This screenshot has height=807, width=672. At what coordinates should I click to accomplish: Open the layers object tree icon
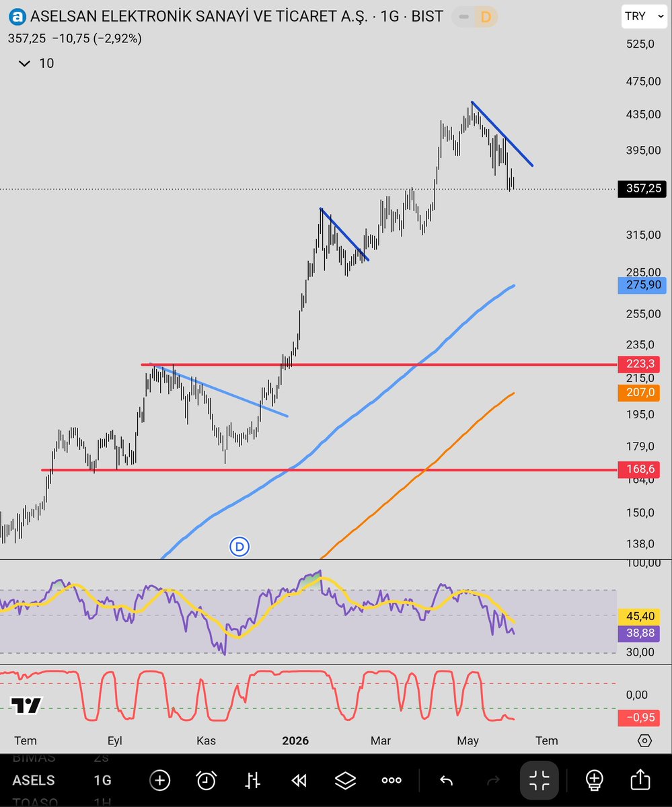[345, 780]
